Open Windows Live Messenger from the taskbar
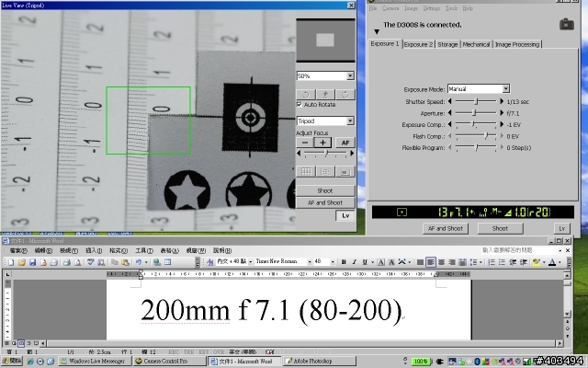588x368 pixels. pyautogui.click(x=95, y=362)
